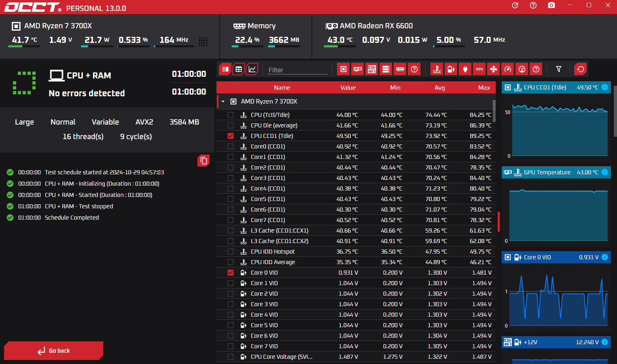This screenshot has height=364, width=617.
Task: Sort by the Value column header
Action: 348,88
